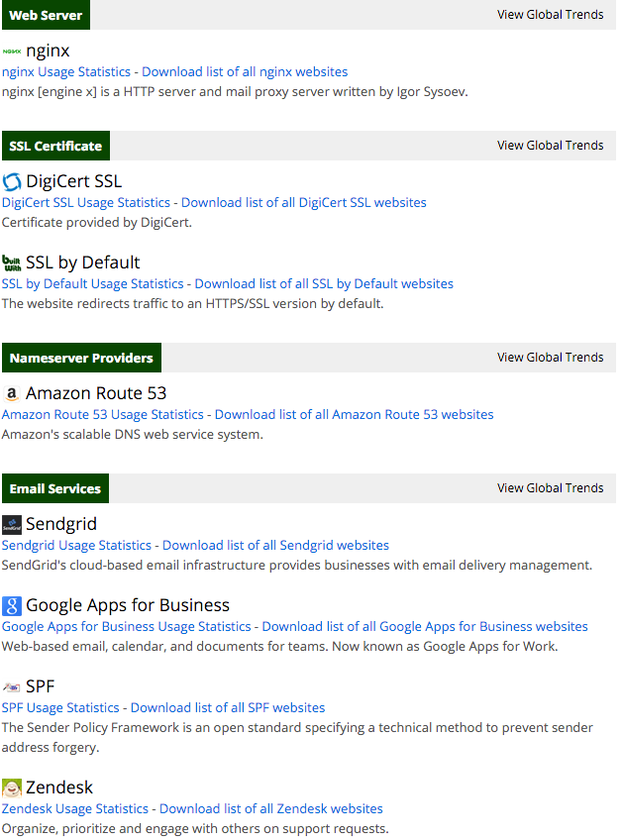This screenshot has width=622, height=840.
Task: View Global Trends for Email Services
Action: [551, 488]
